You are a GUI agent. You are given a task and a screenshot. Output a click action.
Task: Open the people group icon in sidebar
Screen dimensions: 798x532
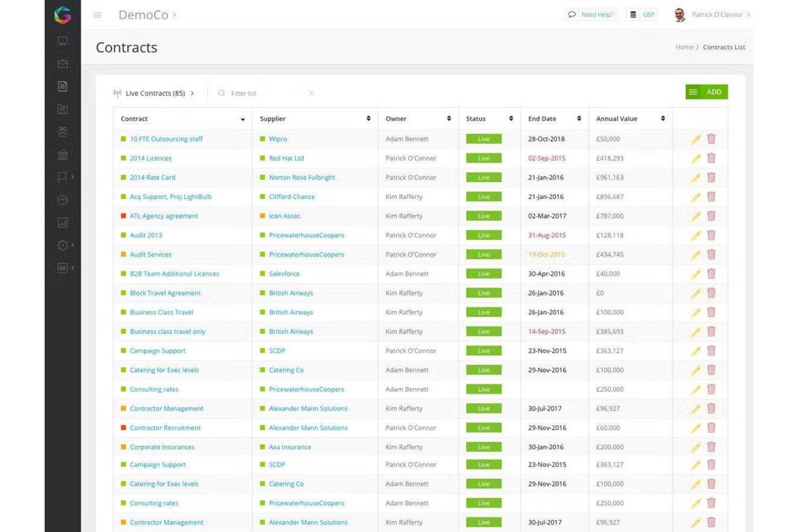(63, 132)
